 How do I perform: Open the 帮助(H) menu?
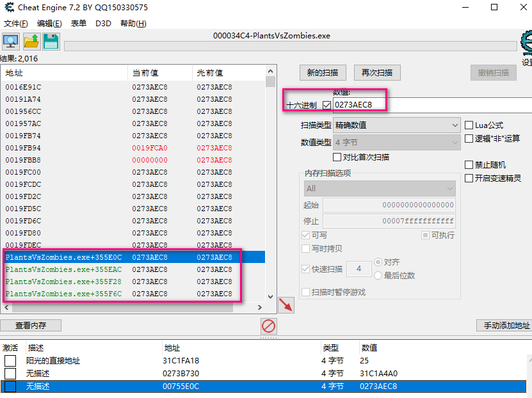[x=133, y=24]
